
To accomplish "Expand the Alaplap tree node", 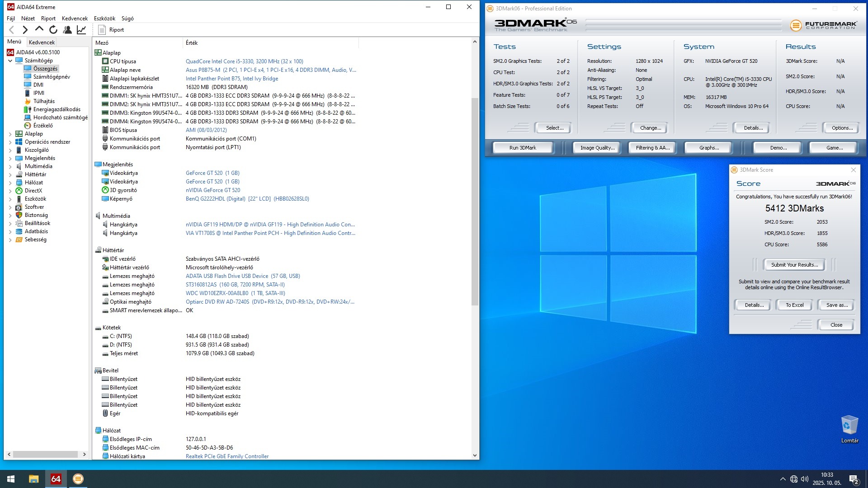I will (x=10, y=134).
